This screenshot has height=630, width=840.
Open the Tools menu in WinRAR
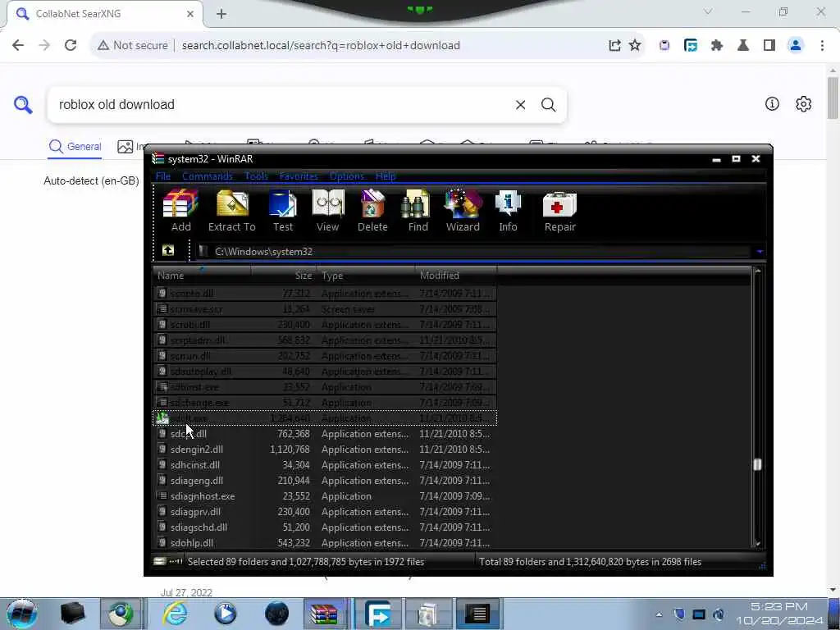[x=256, y=176]
